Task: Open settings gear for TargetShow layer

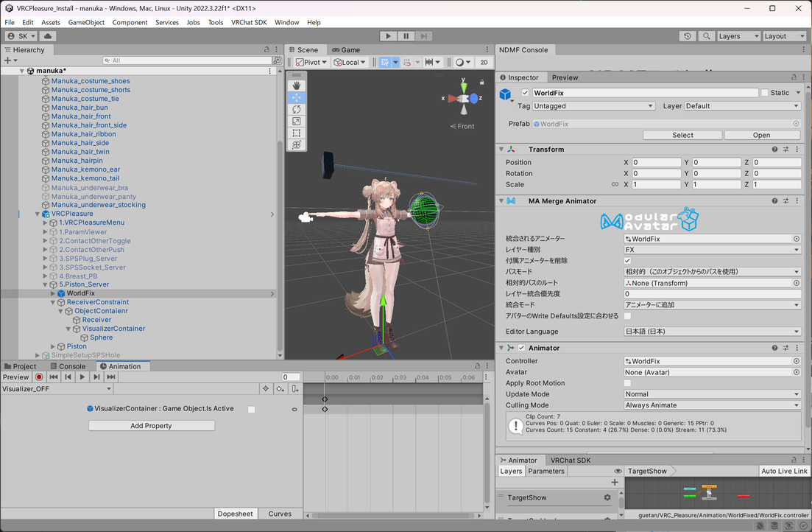Action: coord(607,497)
